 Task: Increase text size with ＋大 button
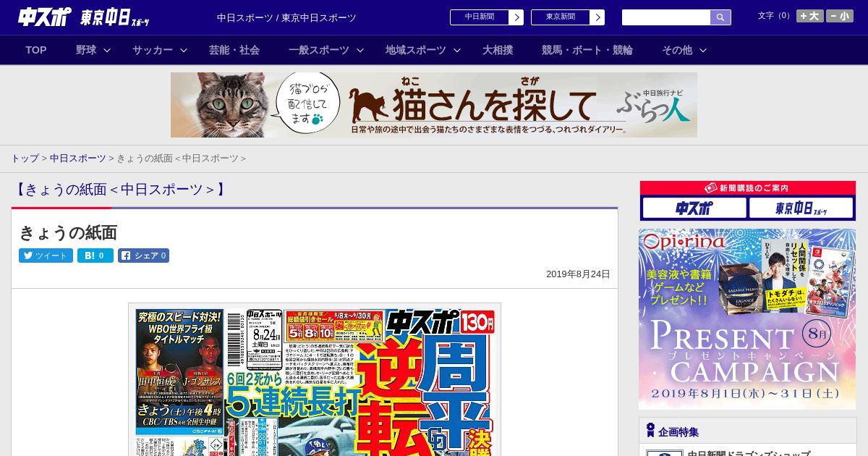(809, 16)
